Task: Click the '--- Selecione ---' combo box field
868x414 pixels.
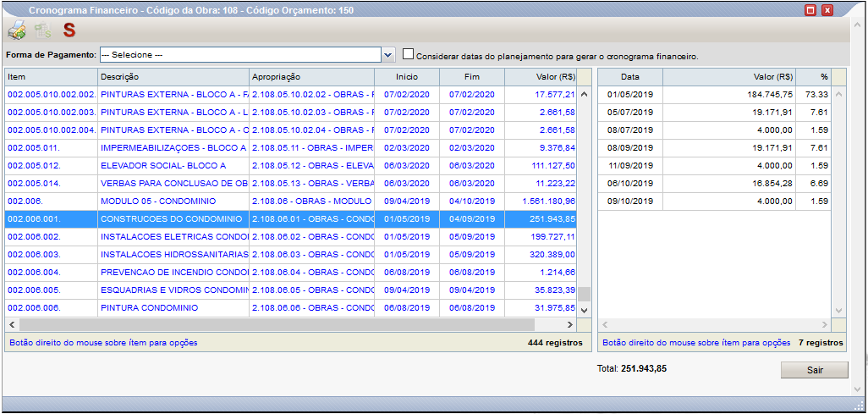Action: (x=240, y=55)
